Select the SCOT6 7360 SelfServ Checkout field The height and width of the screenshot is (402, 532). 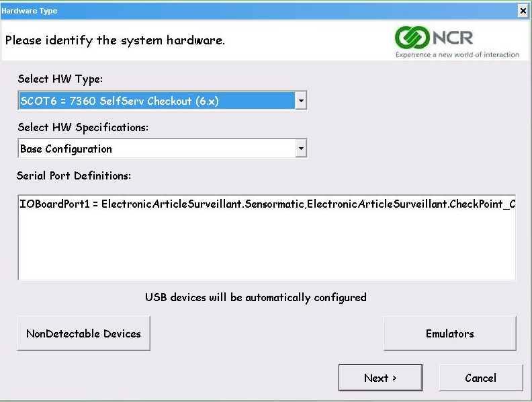tap(157, 101)
